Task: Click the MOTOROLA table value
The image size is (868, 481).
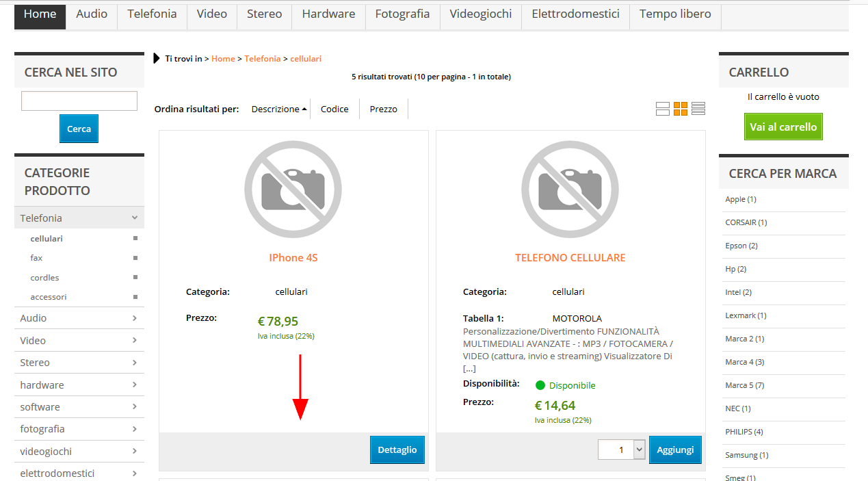Action: pos(577,319)
